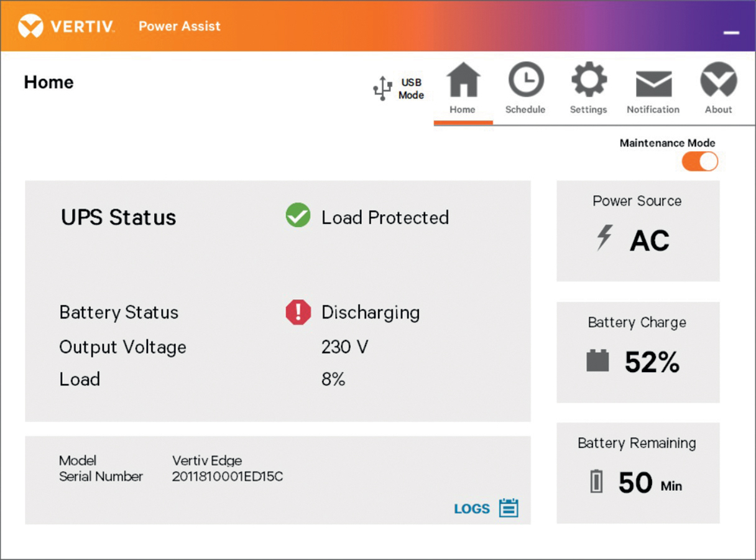Screen dimensions: 756x560
Task: Open the LOGS link
Action: pos(472,509)
